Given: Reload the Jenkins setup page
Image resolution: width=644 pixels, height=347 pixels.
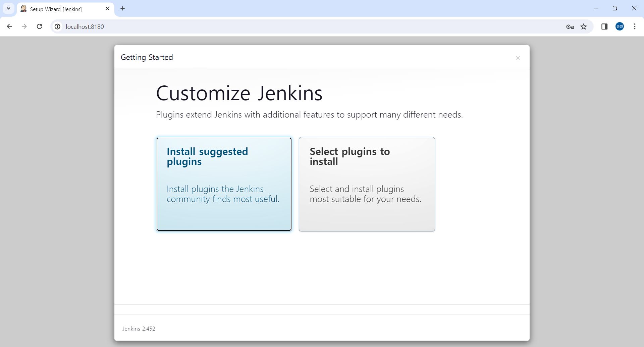Looking at the screenshot, I should pos(39,26).
